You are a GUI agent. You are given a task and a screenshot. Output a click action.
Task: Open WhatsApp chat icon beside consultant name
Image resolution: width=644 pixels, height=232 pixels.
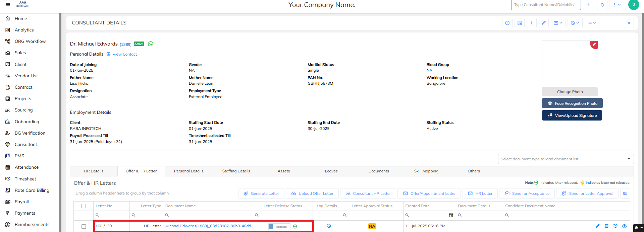coord(151,44)
